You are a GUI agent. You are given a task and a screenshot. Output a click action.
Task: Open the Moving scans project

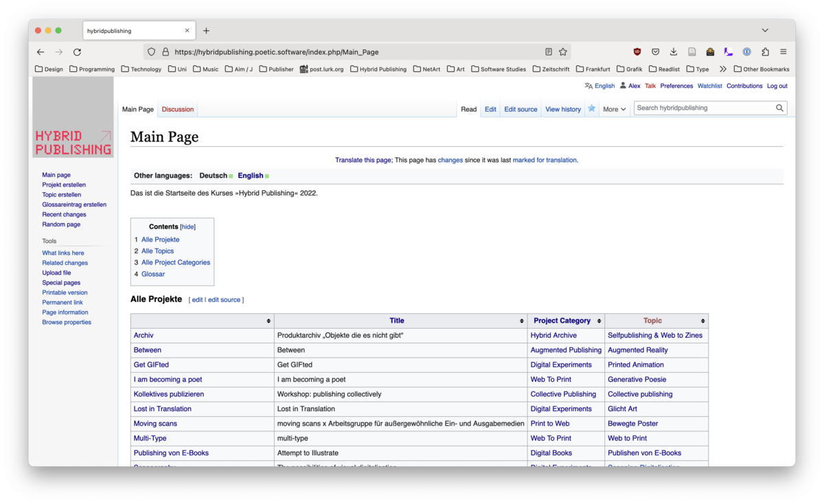155,424
